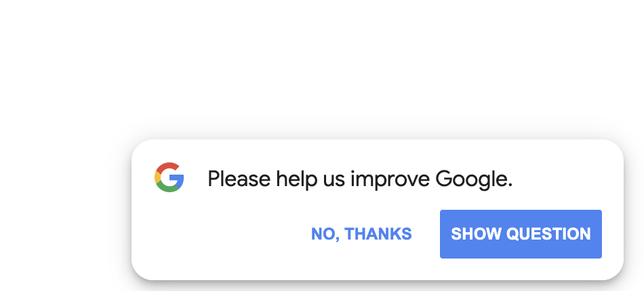644x291 pixels.
Task: Hit the blue filled SHOW QUESTION button
Action: [521, 234]
